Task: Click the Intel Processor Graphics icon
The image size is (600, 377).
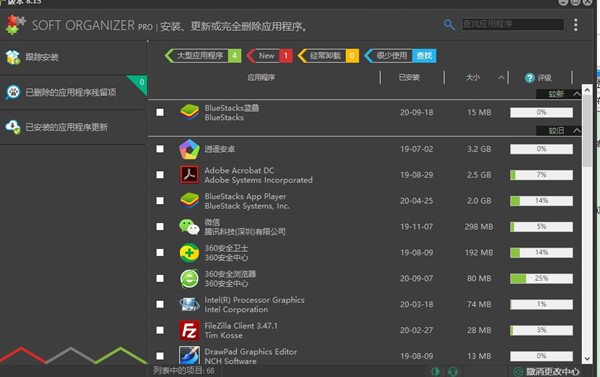Action: pos(189,304)
